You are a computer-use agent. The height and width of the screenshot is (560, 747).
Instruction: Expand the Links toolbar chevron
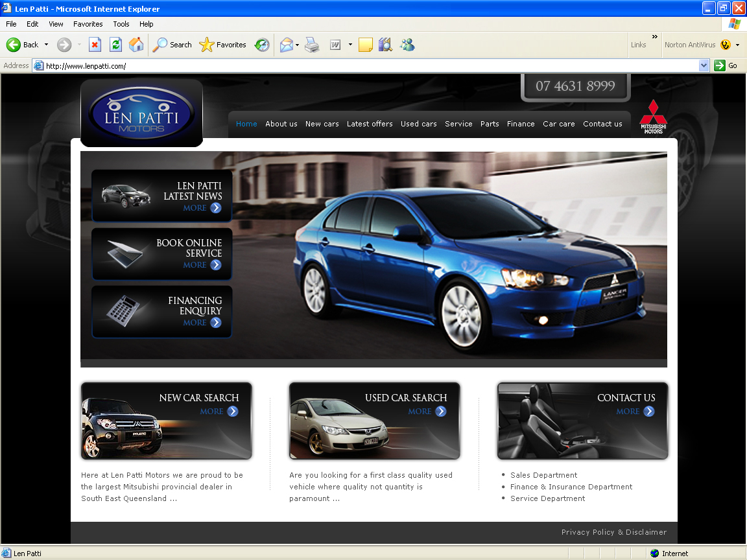coord(654,37)
